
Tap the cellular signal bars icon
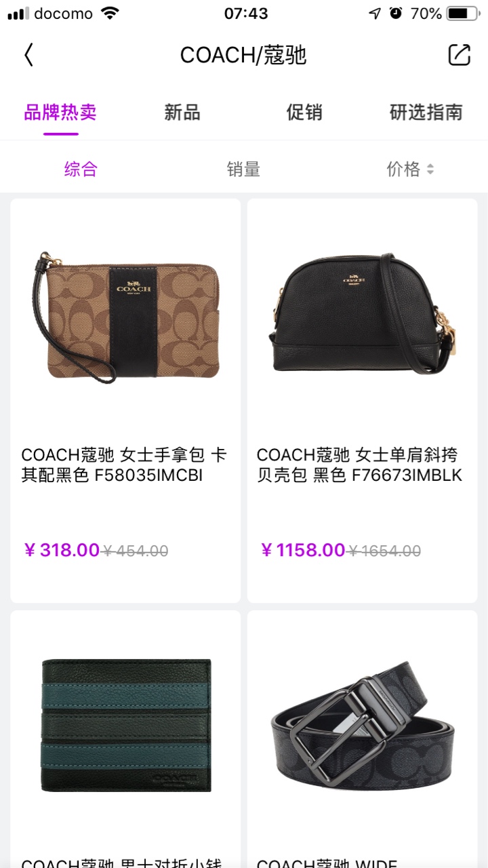click(18, 13)
